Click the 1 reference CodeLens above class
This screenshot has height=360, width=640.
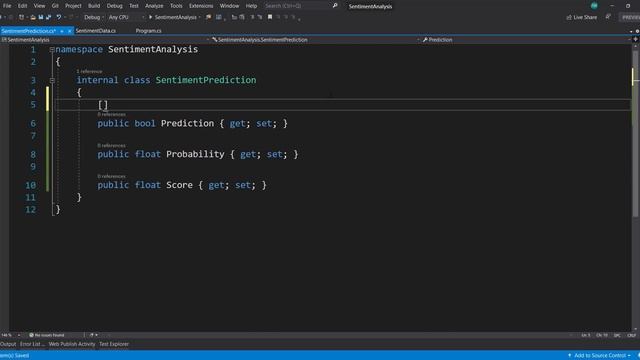(x=89, y=71)
